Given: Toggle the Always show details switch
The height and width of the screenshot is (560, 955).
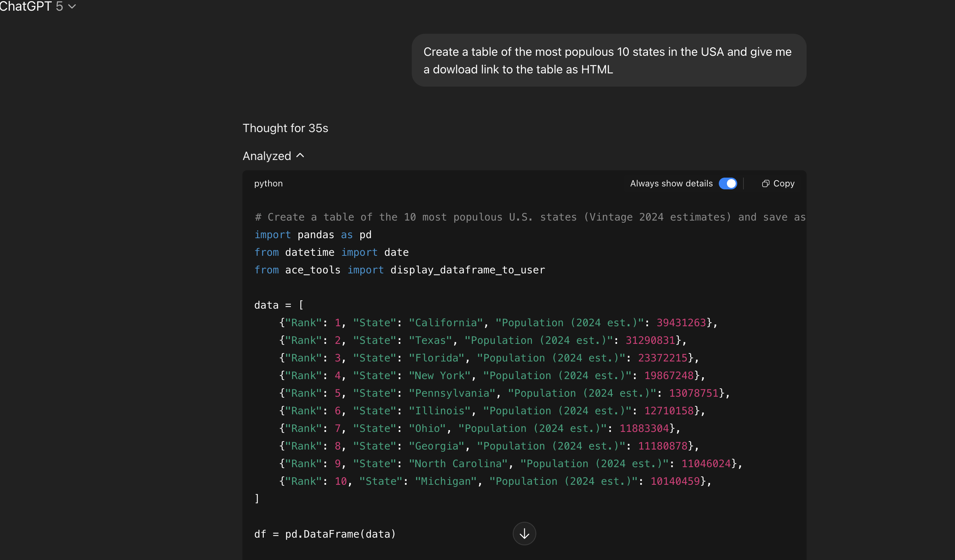Looking at the screenshot, I should [728, 183].
